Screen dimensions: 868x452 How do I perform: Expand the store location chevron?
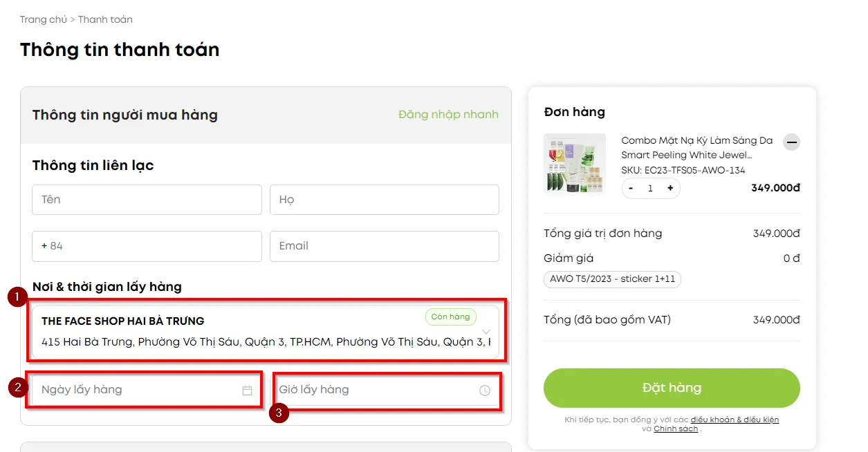point(486,332)
